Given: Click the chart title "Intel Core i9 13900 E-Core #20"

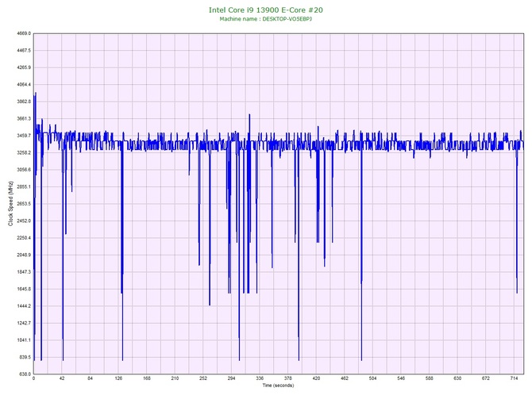Looking at the screenshot, I should click(x=266, y=10).
